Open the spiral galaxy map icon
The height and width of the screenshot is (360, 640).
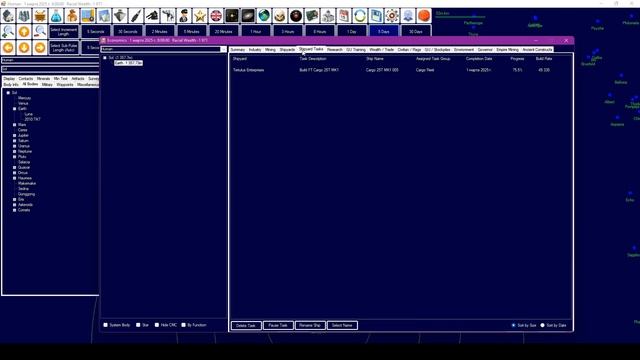pos(248,16)
